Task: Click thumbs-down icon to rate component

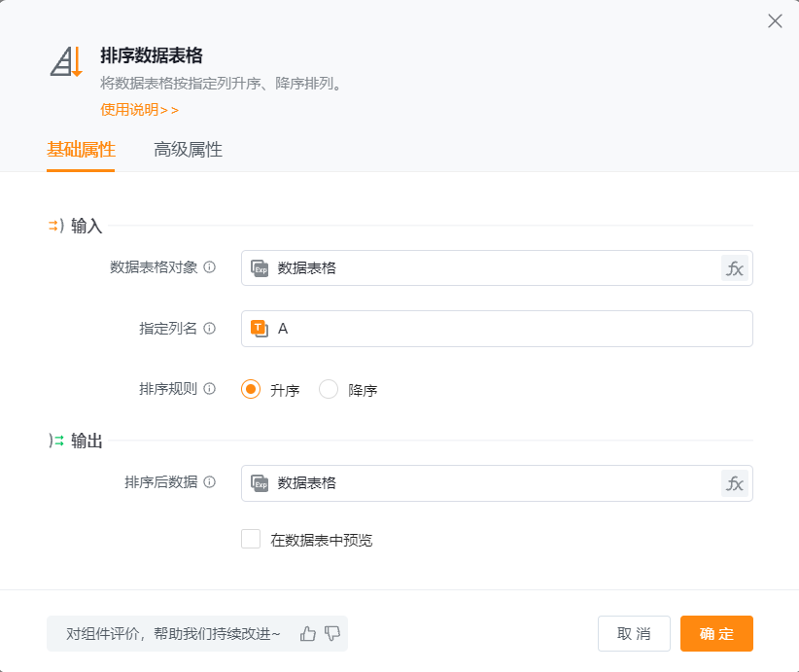Action: 332,634
